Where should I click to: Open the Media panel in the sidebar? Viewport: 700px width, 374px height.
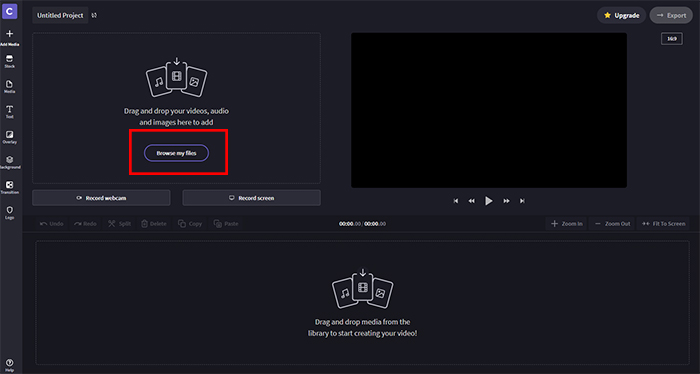tap(9, 87)
